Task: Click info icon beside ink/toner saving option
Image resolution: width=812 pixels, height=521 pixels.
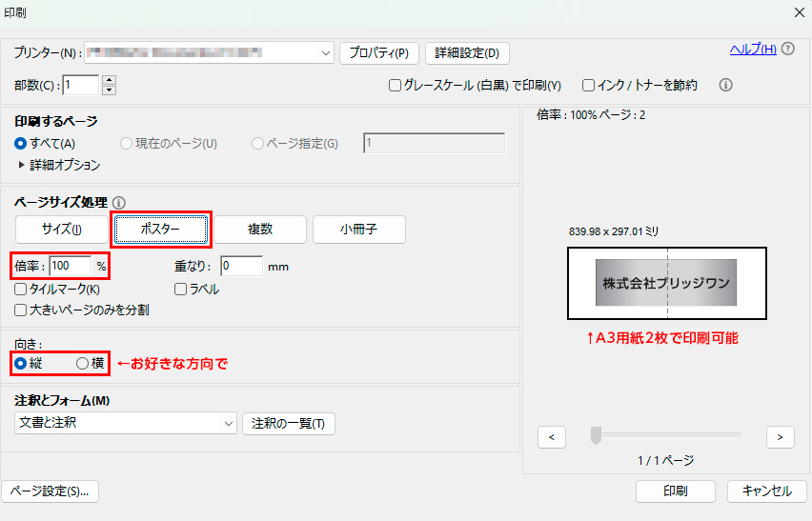Action: pyautogui.click(x=725, y=85)
